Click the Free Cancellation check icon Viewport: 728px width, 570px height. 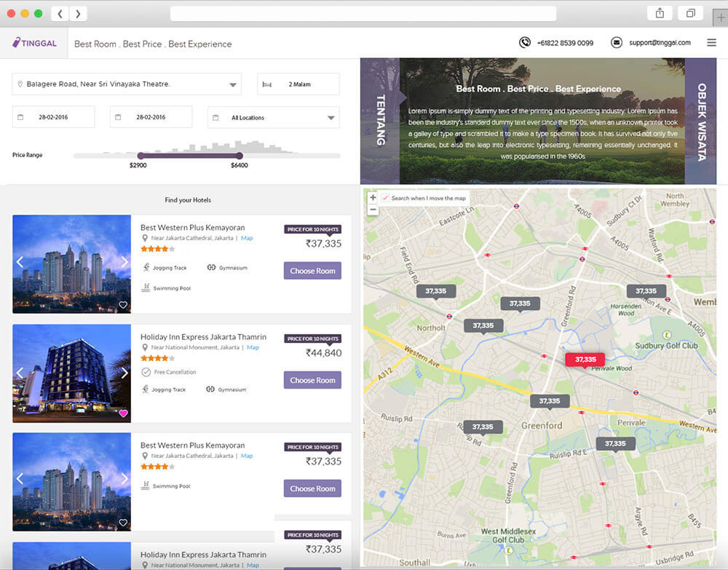(146, 372)
